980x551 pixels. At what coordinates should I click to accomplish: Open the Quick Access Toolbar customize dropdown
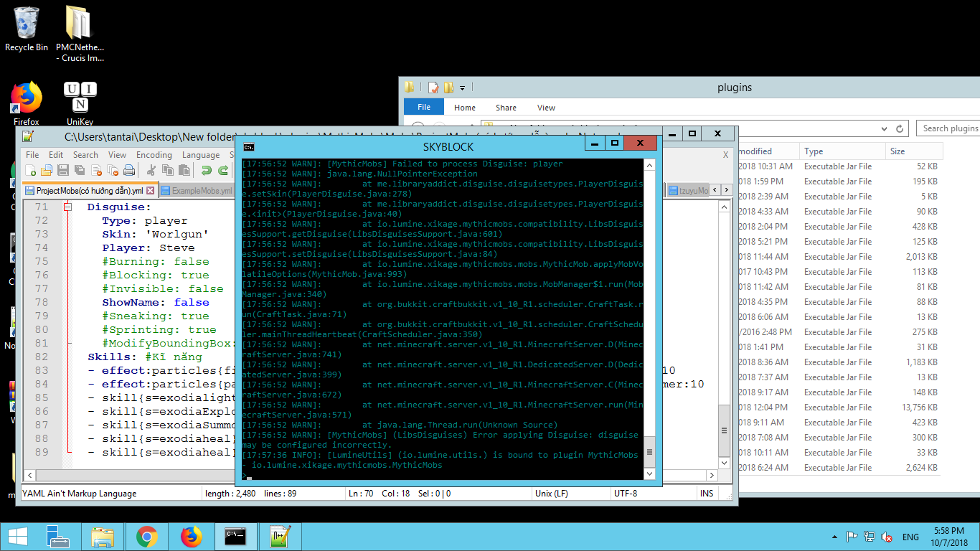tap(463, 88)
